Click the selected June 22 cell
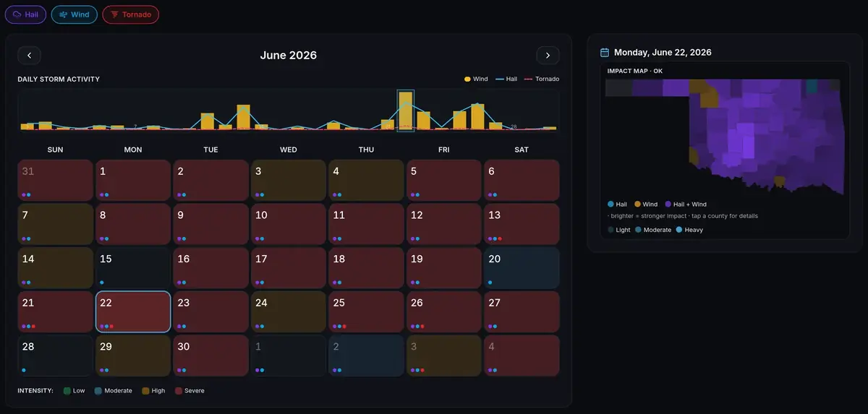This screenshot has width=868, height=414. click(x=133, y=311)
